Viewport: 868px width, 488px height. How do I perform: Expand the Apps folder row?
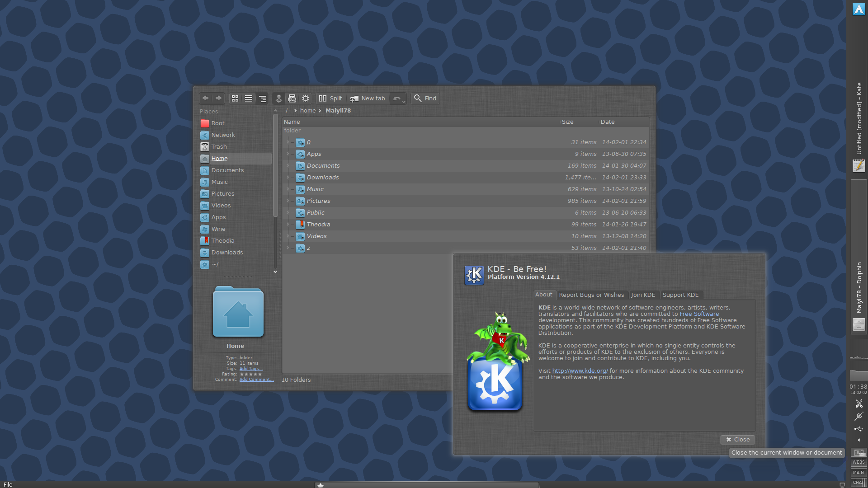288,154
